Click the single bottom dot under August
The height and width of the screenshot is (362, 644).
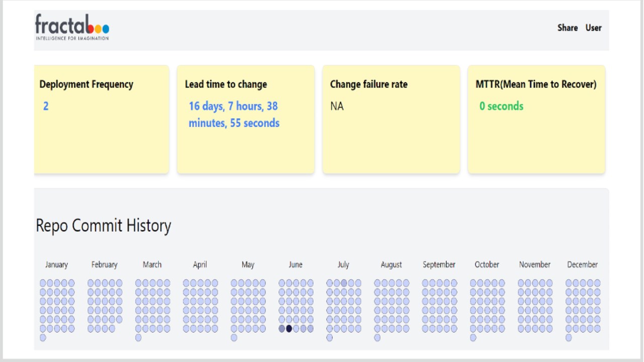pos(377,338)
